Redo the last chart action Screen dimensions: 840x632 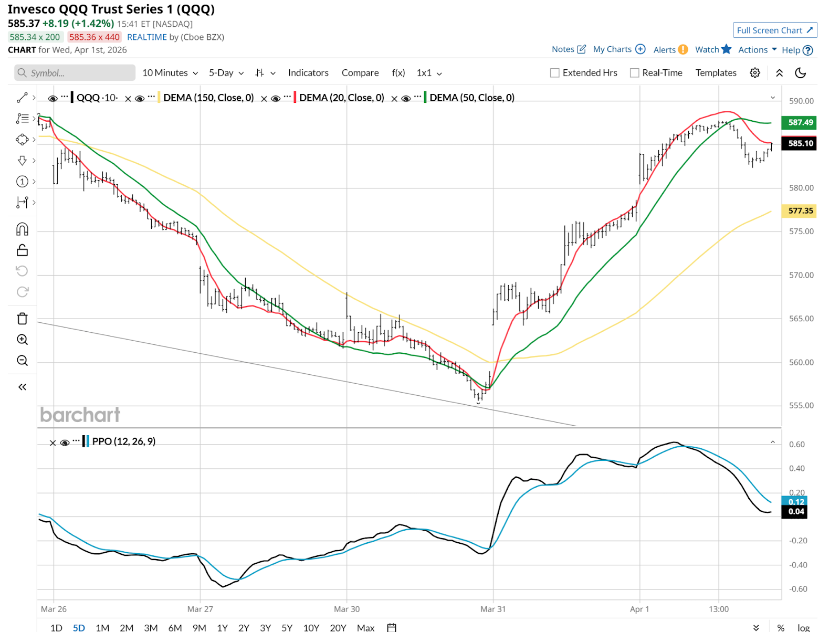[x=22, y=292]
